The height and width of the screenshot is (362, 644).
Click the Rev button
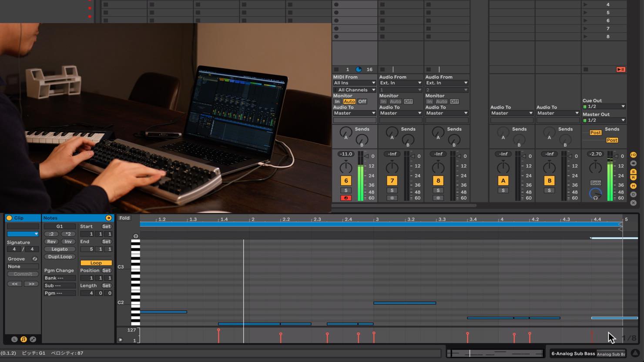[x=51, y=241]
